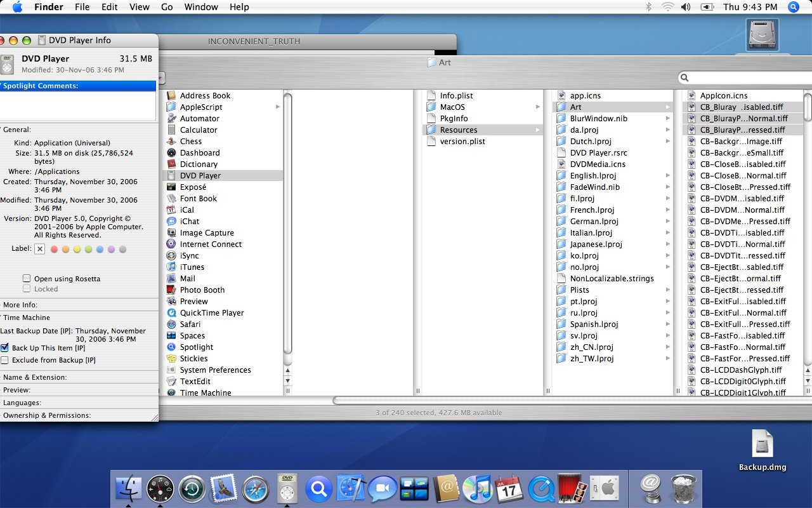Check Exclude from Backup option

(4, 360)
